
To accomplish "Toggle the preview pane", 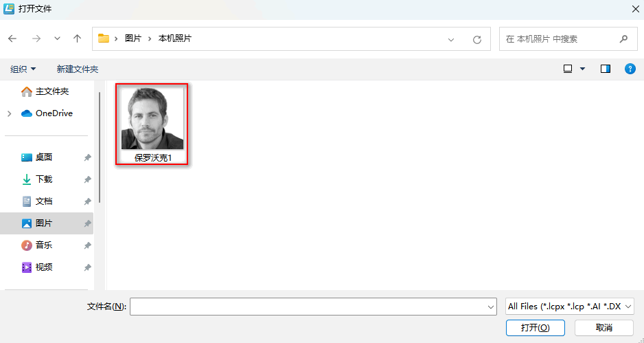I will click(605, 69).
